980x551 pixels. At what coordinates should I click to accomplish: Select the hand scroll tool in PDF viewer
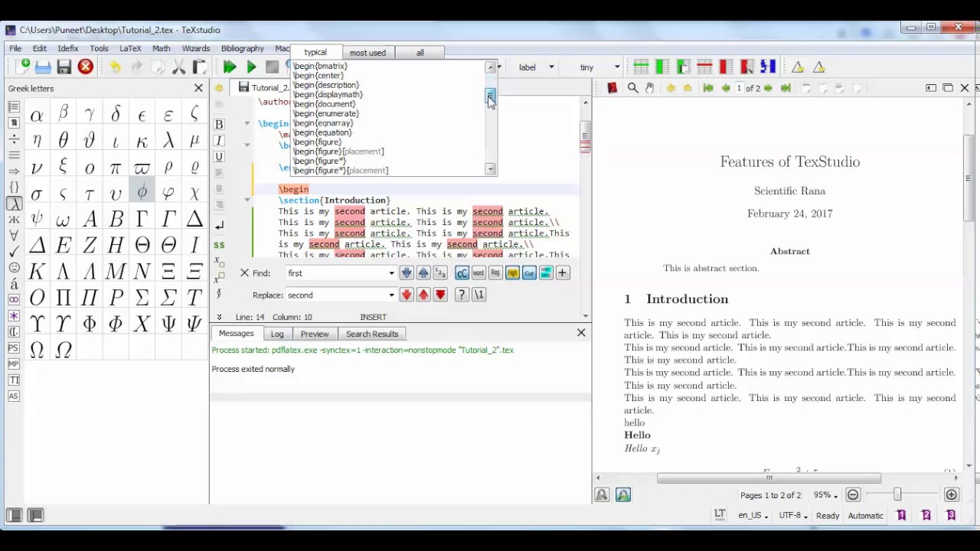click(x=650, y=88)
